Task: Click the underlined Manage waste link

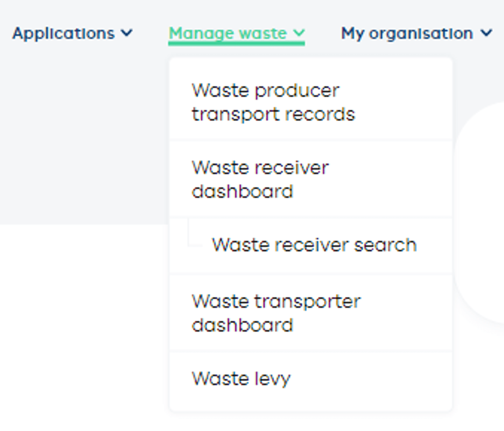Action: click(x=227, y=34)
